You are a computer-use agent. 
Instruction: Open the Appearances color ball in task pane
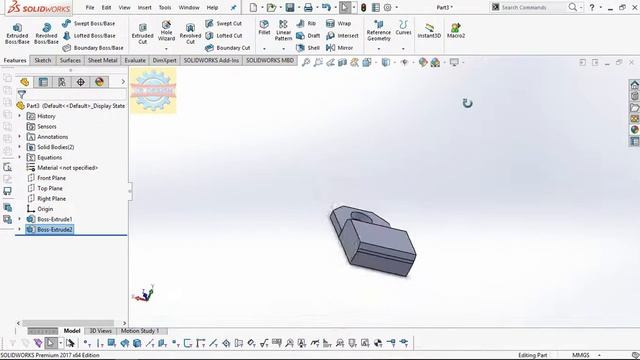[x=634, y=130]
